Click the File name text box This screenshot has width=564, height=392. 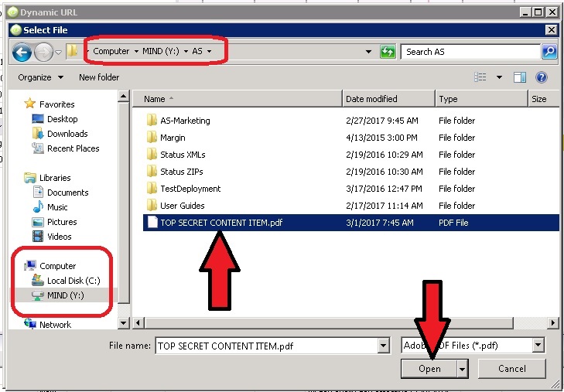(267, 346)
